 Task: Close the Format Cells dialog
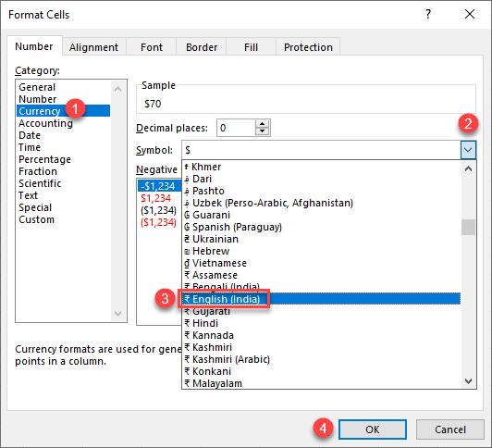[x=470, y=14]
